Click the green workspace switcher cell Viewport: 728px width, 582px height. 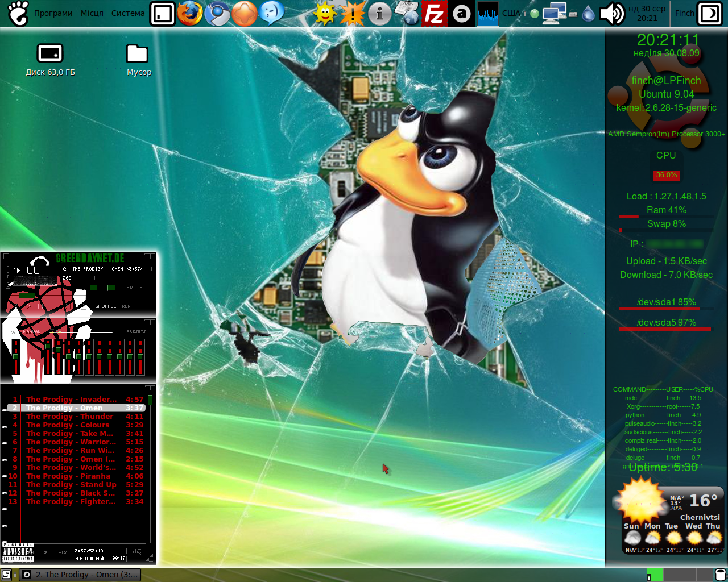[x=655, y=575]
